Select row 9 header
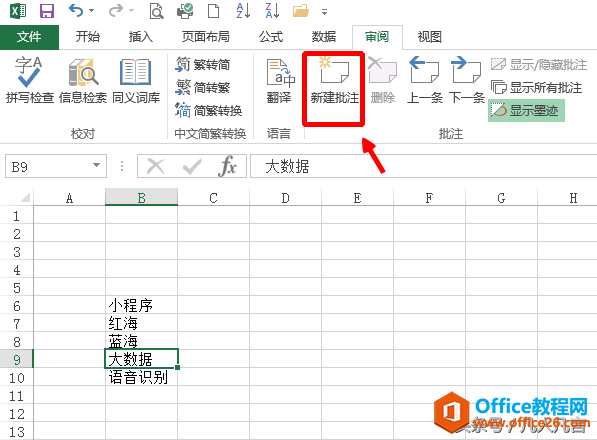The width and height of the screenshot is (597, 440). point(16,359)
